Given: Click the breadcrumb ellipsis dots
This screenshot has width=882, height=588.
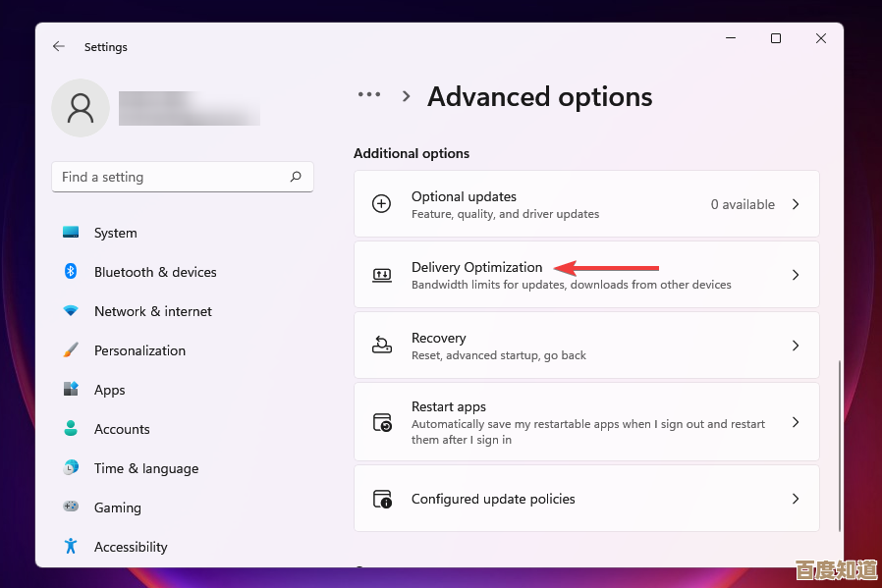Looking at the screenshot, I should click(x=369, y=95).
